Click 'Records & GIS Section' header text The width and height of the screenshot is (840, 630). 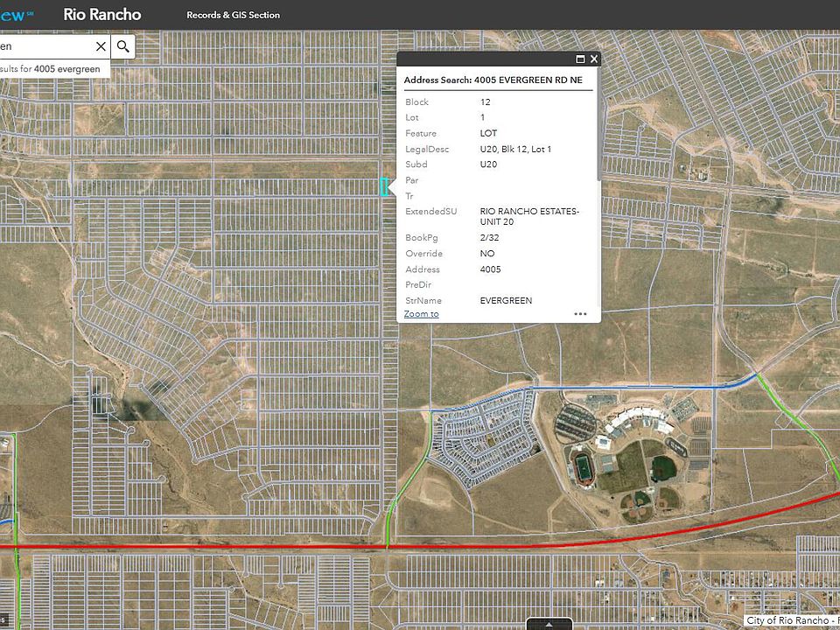tap(233, 15)
